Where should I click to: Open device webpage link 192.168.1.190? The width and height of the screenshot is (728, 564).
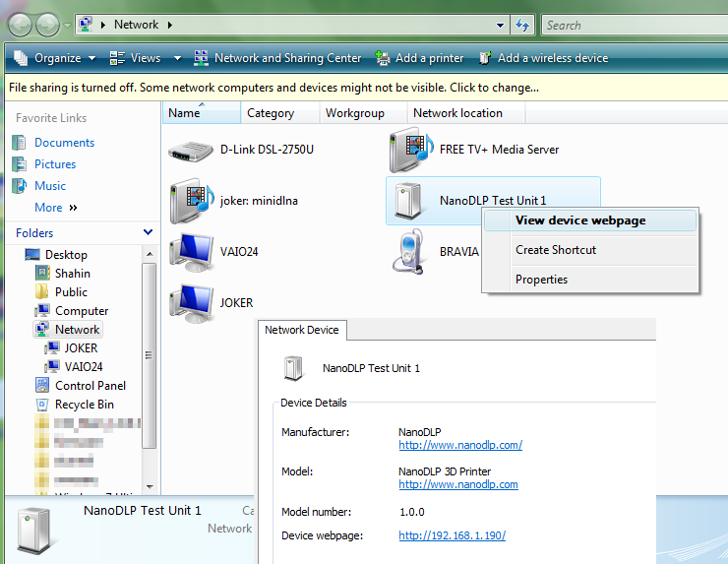[453, 535]
